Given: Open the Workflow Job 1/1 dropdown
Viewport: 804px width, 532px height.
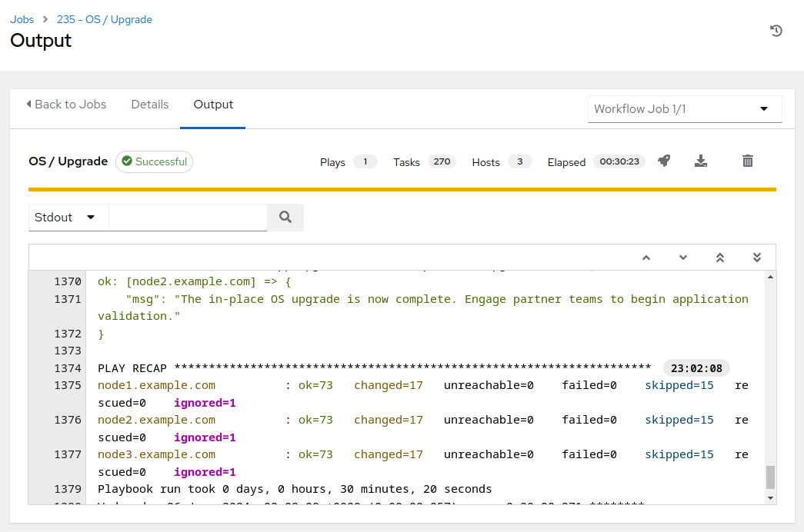Looking at the screenshot, I should [x=685, y=109].
